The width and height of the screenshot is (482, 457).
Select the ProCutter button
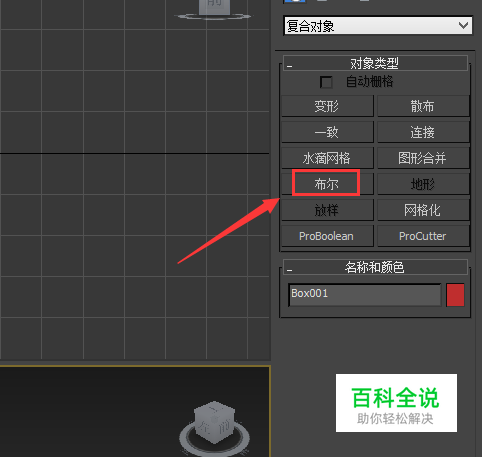423,236
